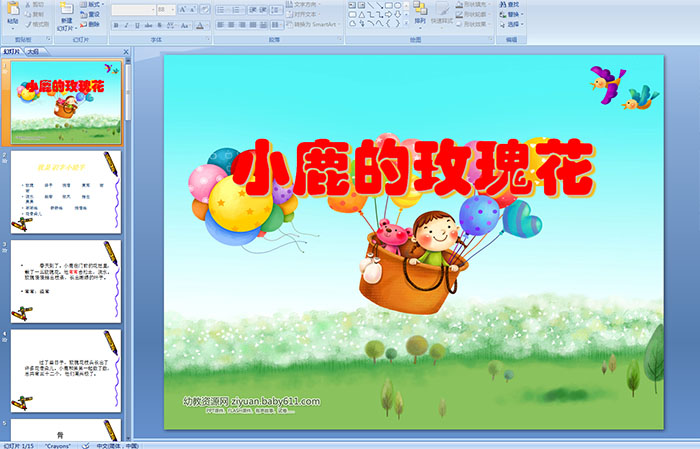700x449 pixels.
Task: Select the Arrow line shape
Action: [379, 5]
